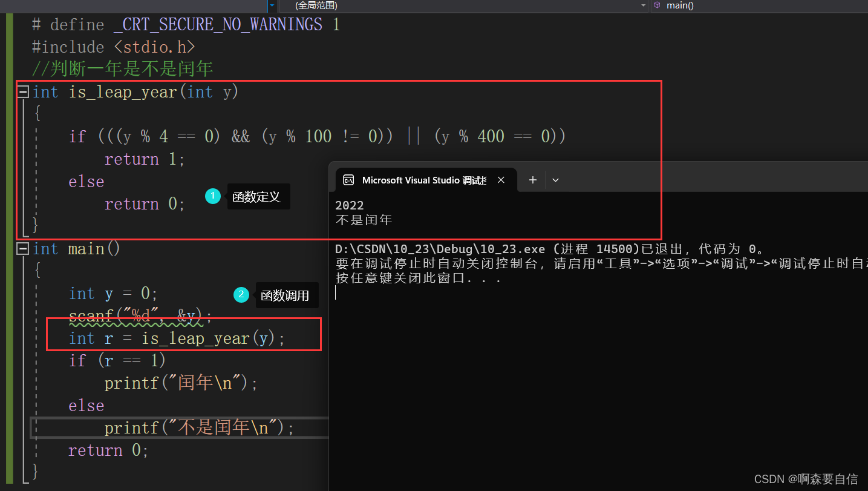Click the final return 0; in main
Image resolution: width=868 pixels, height=491 pixels.
click(108, 450)
